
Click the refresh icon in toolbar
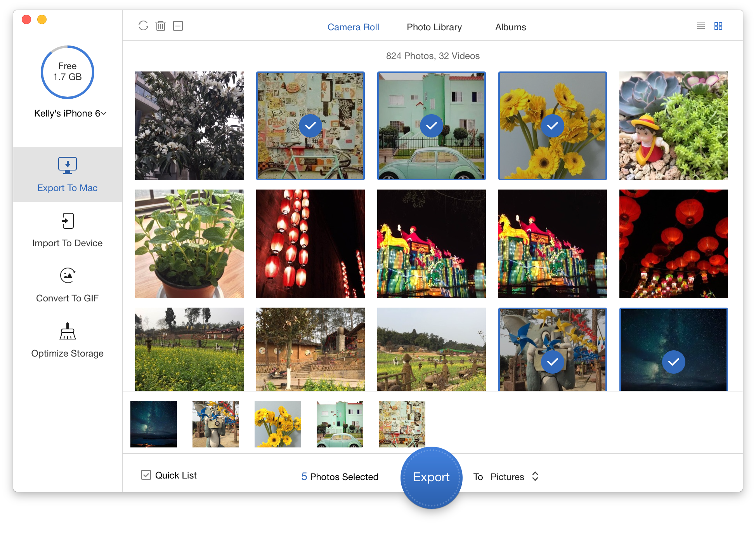pyautogui.click(x=143, y=26)
